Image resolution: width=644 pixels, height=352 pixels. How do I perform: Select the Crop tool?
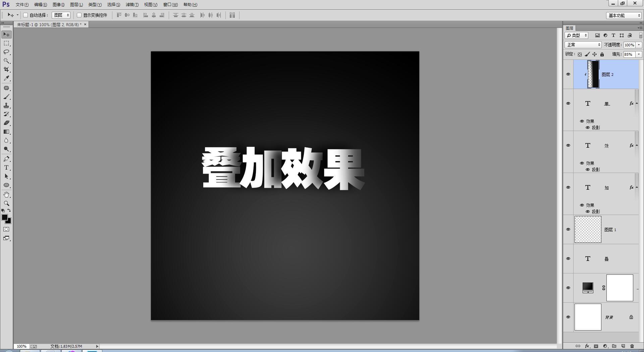coord(6,70)
